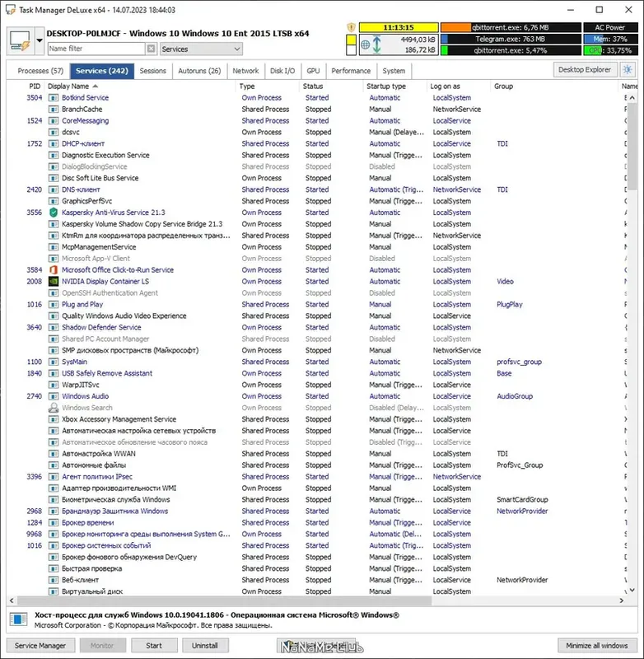Click the Plug and Play service icon
644x659 pixels.
click(x=54, y=304)
